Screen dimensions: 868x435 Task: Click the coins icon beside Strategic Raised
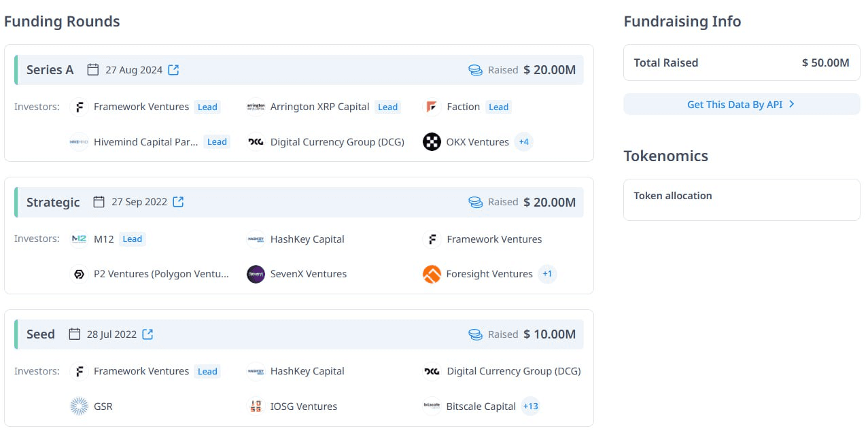coord(475,202)
